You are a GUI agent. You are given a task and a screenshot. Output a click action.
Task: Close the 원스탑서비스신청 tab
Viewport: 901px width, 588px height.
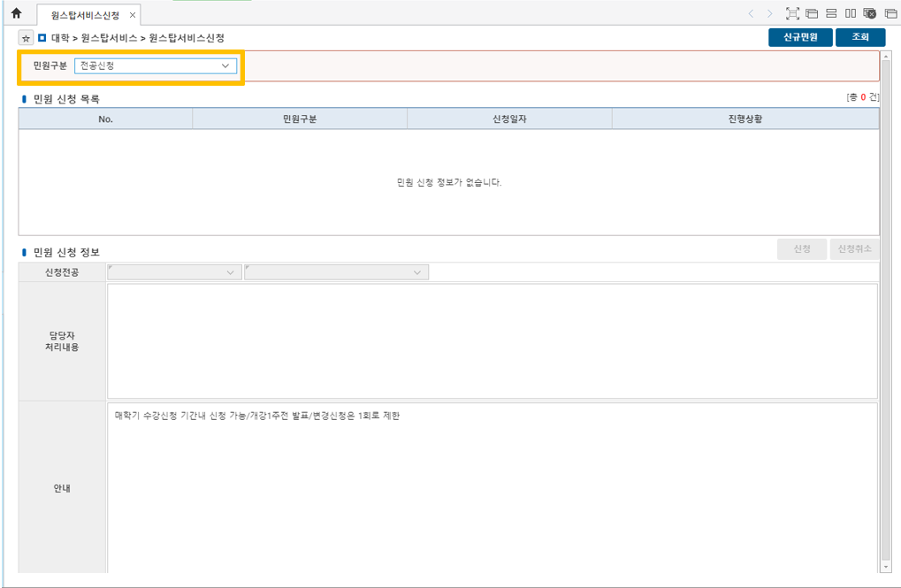[133, 15]
